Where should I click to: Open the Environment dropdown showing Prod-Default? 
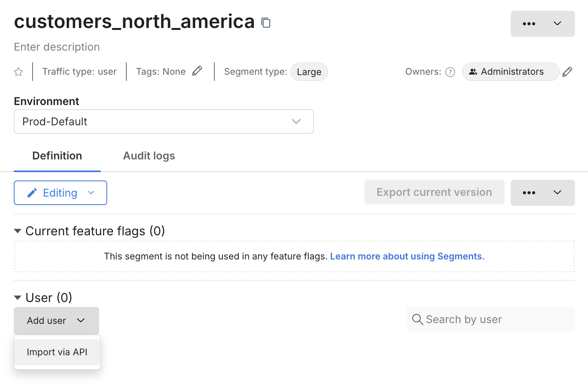click(163, 121)
